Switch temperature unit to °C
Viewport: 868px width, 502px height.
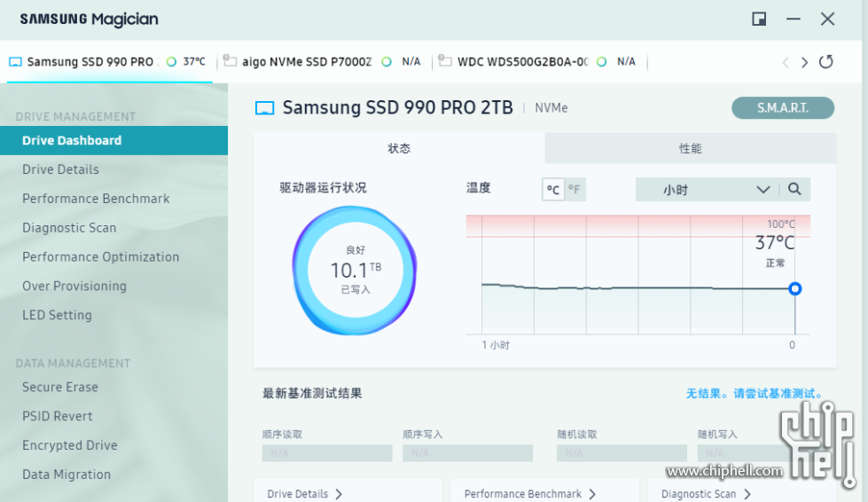(553, 190)
